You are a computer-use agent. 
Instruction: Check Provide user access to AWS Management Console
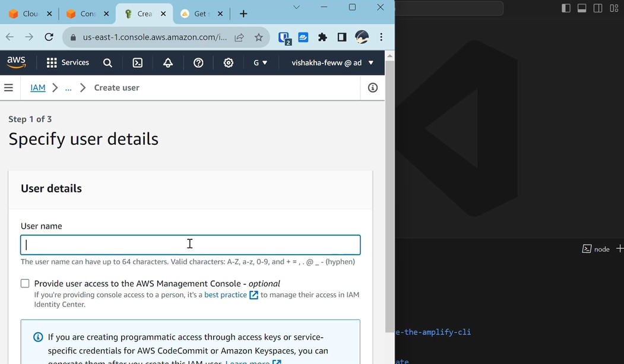[x=25, y=283]
